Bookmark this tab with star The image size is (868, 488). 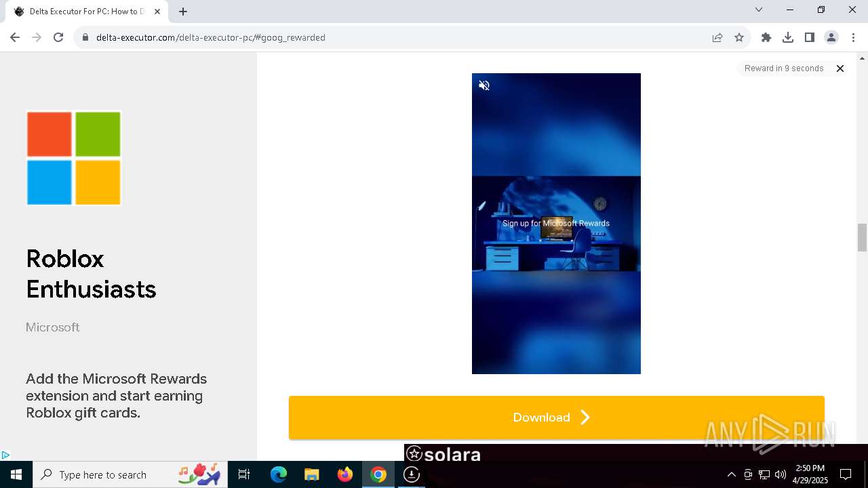pyautogui.click(x=739, y=38)
